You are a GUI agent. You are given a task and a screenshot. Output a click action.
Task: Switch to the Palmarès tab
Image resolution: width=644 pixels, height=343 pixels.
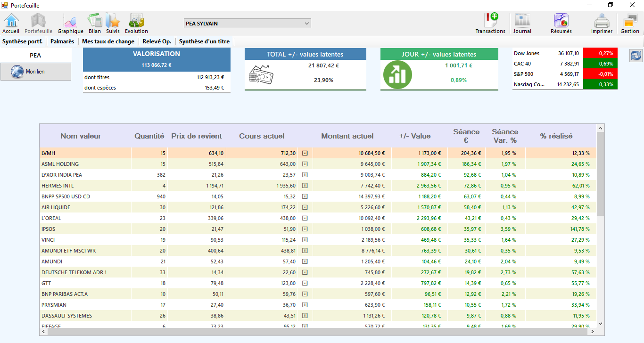coord(62,41)
